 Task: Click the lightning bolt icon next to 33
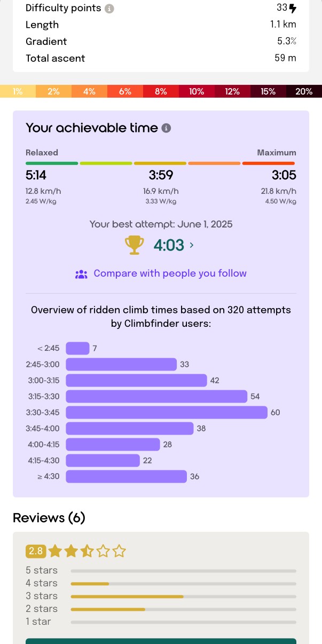click(292, 8)
